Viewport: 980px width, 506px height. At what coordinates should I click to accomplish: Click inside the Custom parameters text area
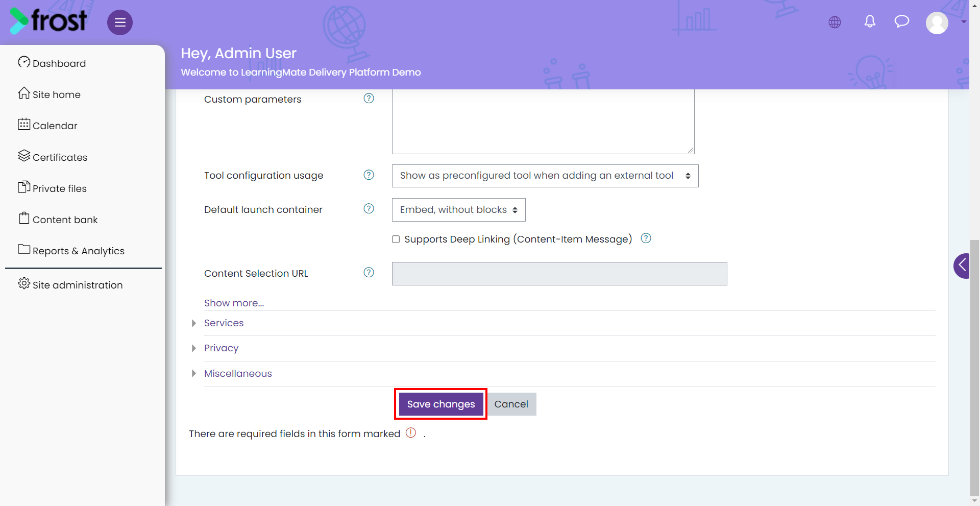point(543,122)
